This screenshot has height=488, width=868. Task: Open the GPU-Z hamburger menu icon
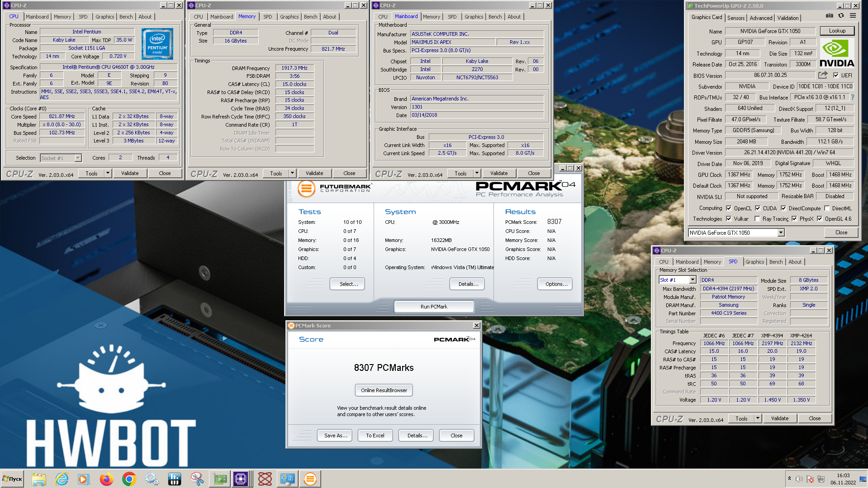[853, 16]
